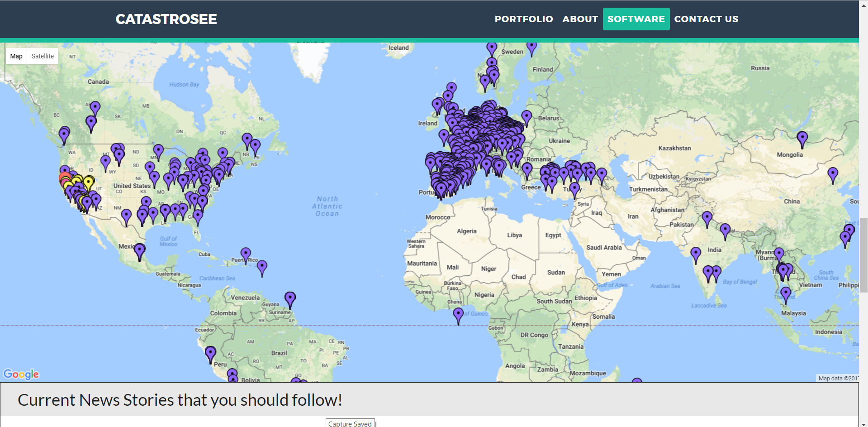Open the Software section
This screenshot has height=427, width=868.
636,19
